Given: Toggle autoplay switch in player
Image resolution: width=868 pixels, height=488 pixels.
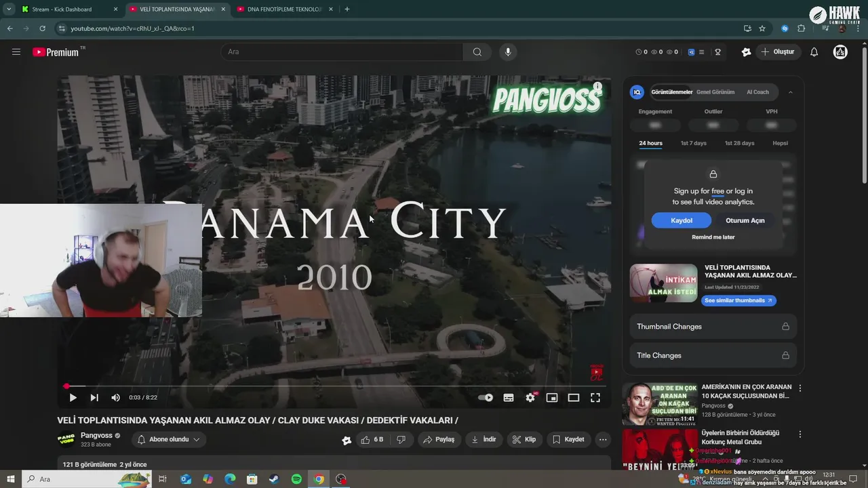Looking at the screenshot, I should point(486,398).
